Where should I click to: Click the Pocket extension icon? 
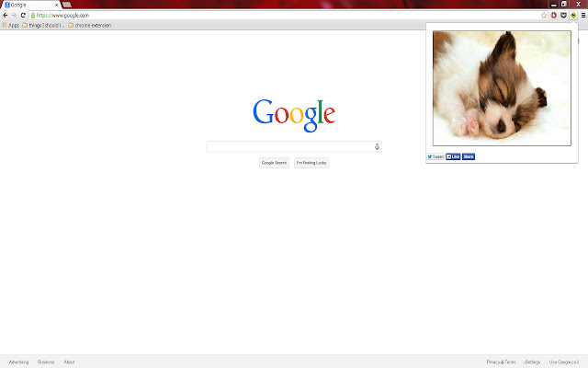click(563, 16)
